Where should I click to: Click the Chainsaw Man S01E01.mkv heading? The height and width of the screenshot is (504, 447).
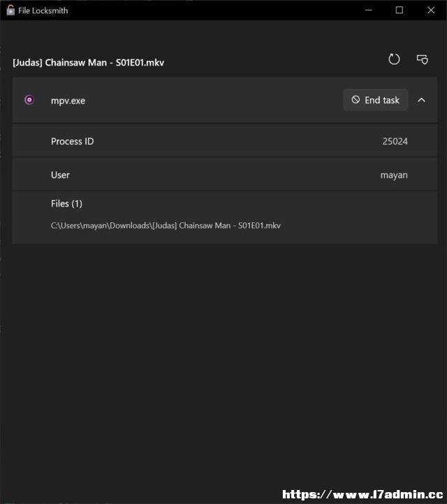[x=88, y=62]
